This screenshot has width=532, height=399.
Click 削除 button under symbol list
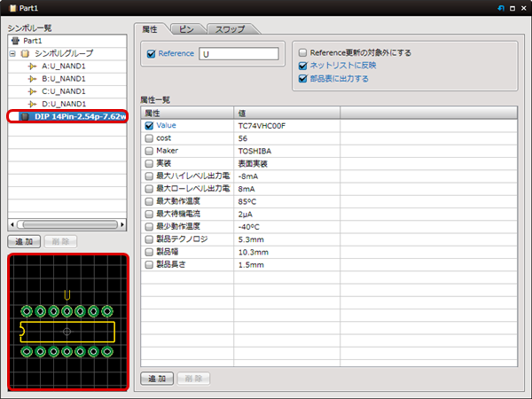click(60, 241)
